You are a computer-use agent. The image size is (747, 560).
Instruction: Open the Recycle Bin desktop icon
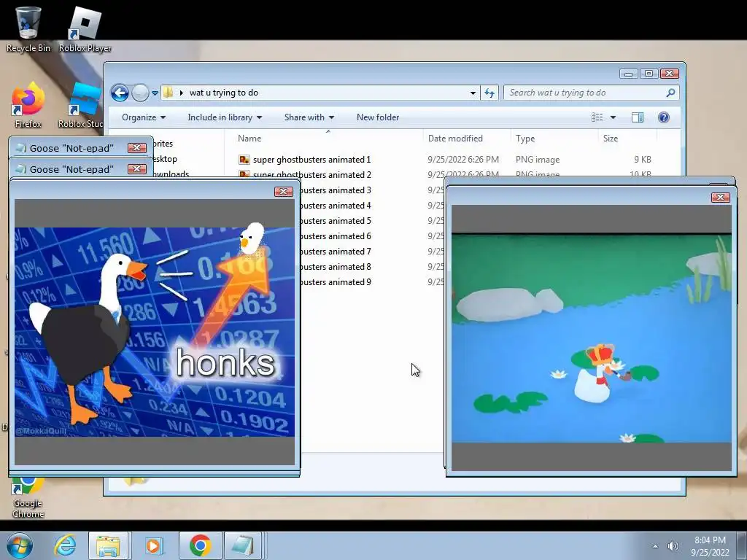[28, 28]
